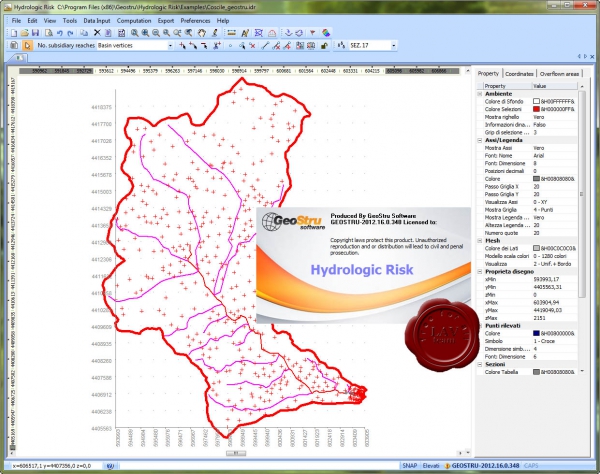Collapse the Assi/Legenda property group
600x474 pixels.
coord(480,140)
